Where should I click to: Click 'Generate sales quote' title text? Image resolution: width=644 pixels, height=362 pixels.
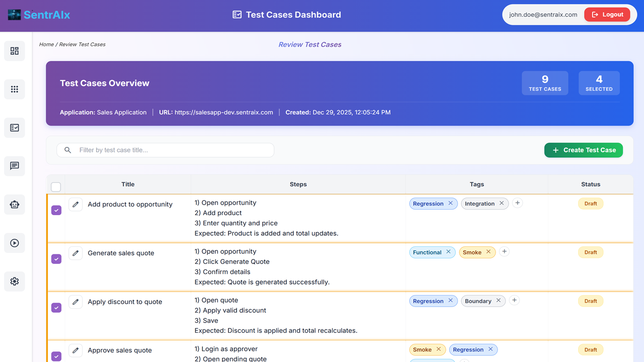(121, 253)
